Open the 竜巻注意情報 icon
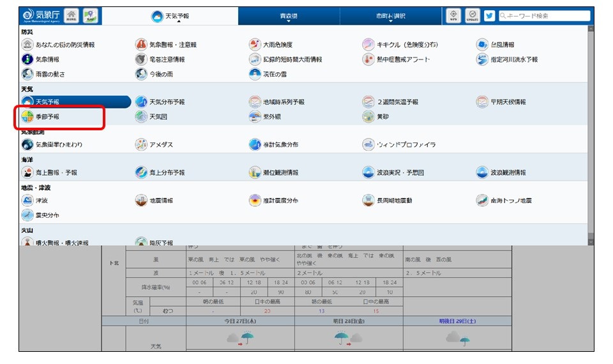This screenshot has width=613, height=364. (140, 59)
